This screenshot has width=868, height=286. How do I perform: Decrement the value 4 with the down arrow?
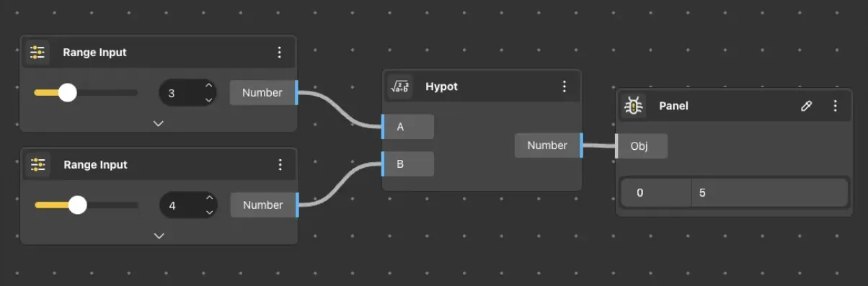click(x=209, y=213)
